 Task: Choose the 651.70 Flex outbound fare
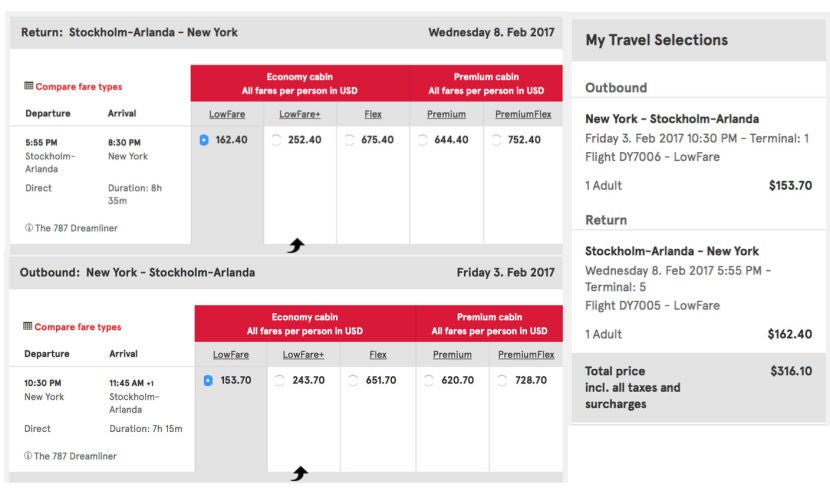(353, 381)
